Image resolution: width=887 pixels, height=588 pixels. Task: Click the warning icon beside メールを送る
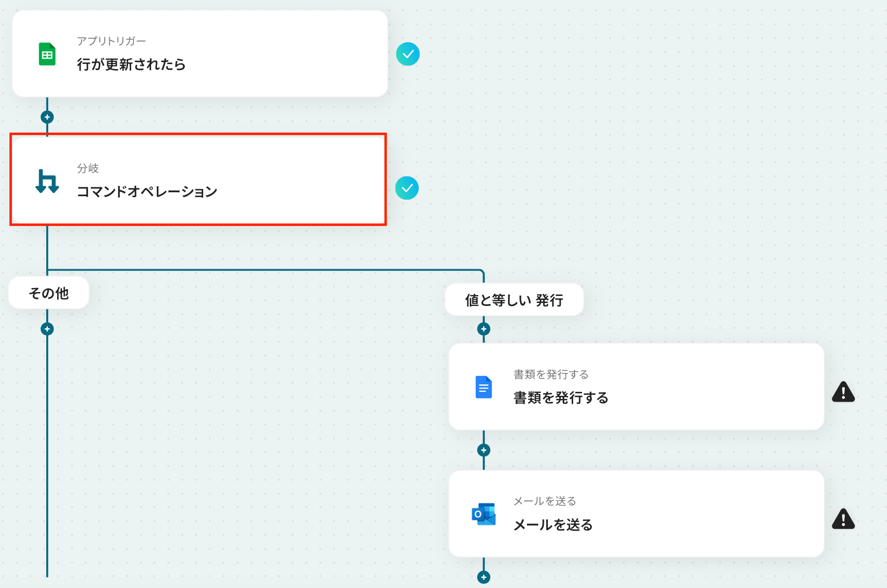click(843, 518)
